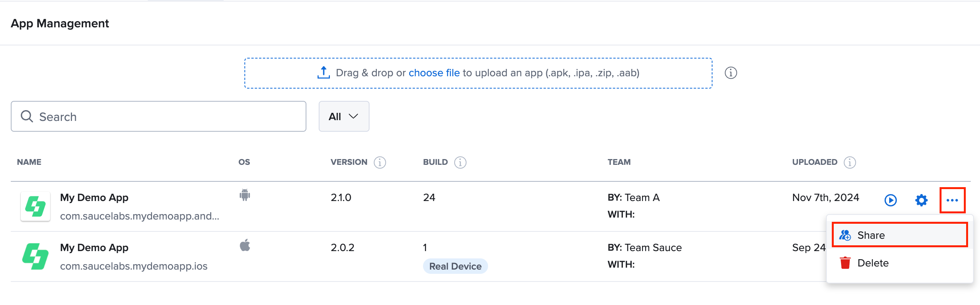
Task: Click info icon beside upload drop zone
Action: (731, 73)
